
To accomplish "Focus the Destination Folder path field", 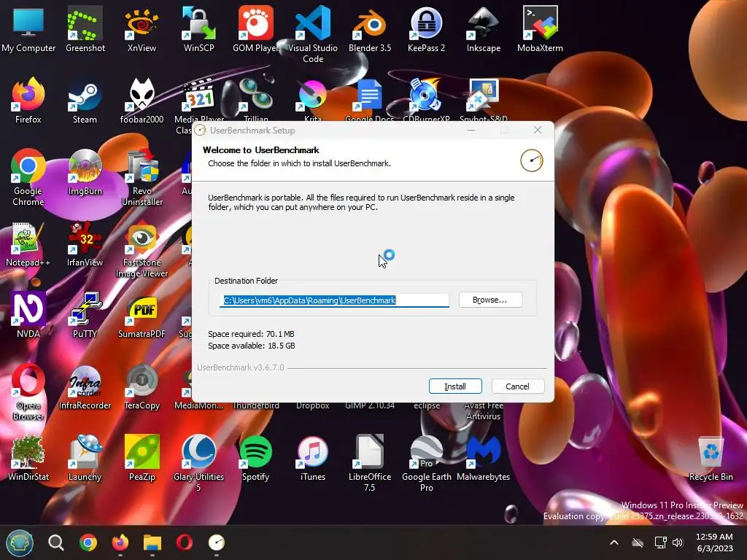I will point(334,300).
